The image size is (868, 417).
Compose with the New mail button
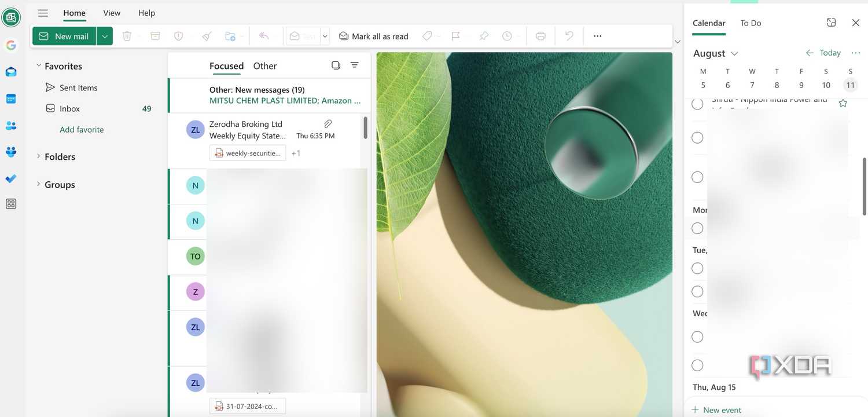coord(64,36)
